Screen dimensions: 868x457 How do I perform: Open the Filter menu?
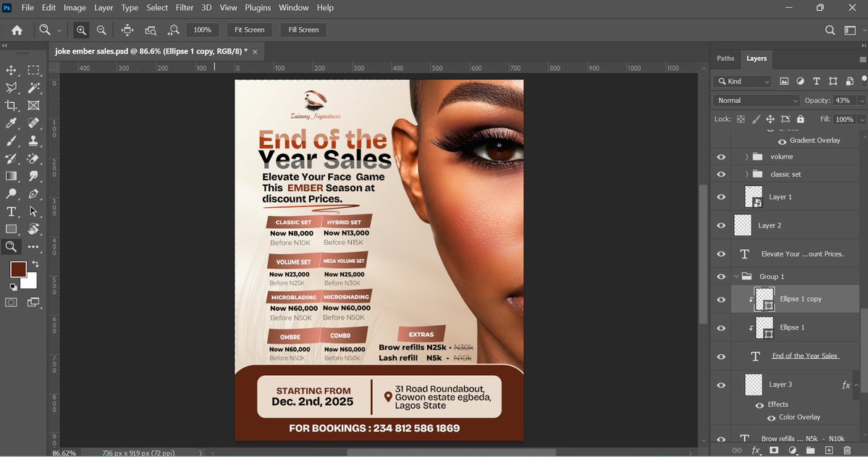pyautogui.click(x=184, y=7)
